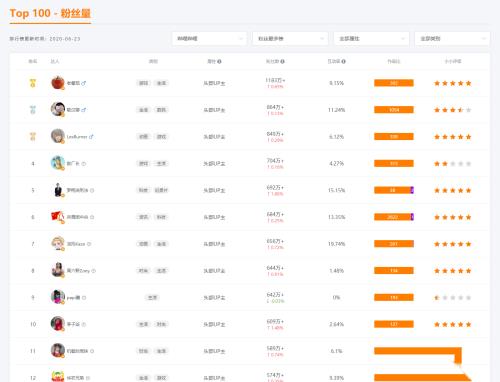Click the fans count 1183万+

coord(275,80)
